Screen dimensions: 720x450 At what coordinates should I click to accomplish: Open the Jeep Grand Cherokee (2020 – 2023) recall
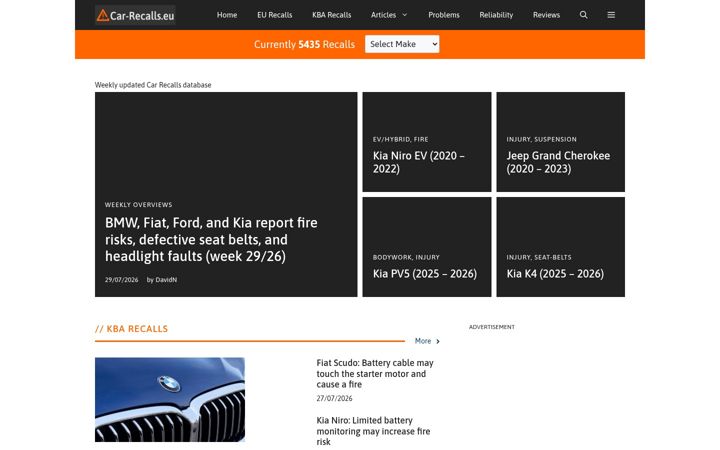click(x=558, y=162)
